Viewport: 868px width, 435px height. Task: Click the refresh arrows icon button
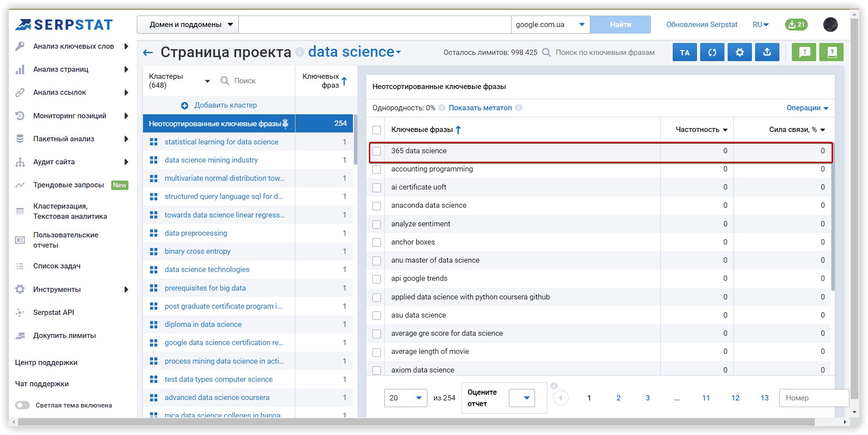click(712, 52)
